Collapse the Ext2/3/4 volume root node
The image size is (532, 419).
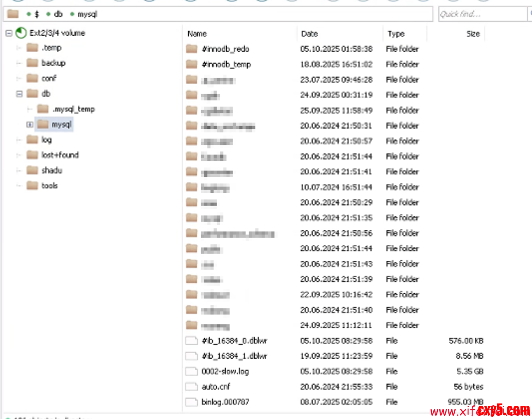[9, 33]
